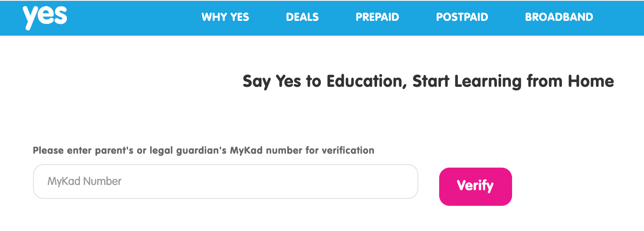
Task: Show the POSTPAID plans page
Action: (x=462, y=17)
